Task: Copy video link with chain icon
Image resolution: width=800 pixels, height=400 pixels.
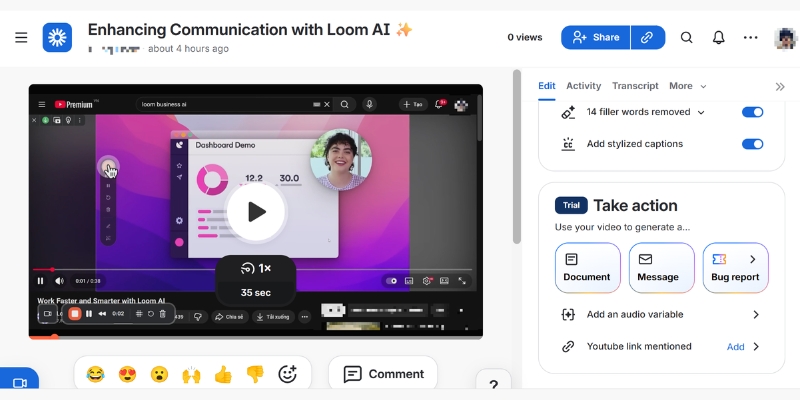Action: 648,37
